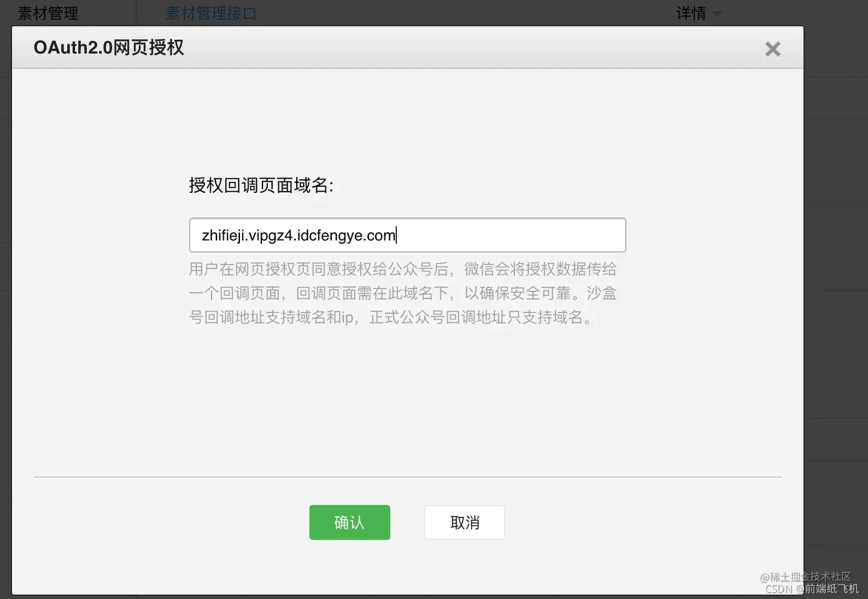Click the OAuth2.0网页授权 dialog title
Screen dimensions: 868x599
[109, 48]
